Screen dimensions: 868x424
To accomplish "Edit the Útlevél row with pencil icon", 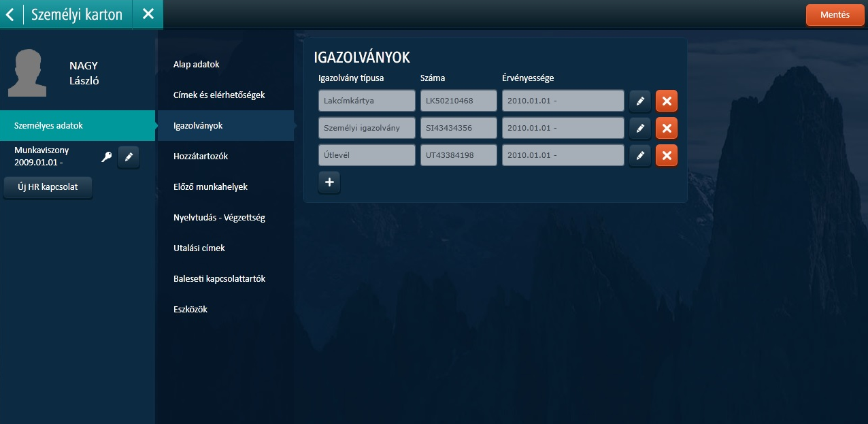I will click(639, 155).
